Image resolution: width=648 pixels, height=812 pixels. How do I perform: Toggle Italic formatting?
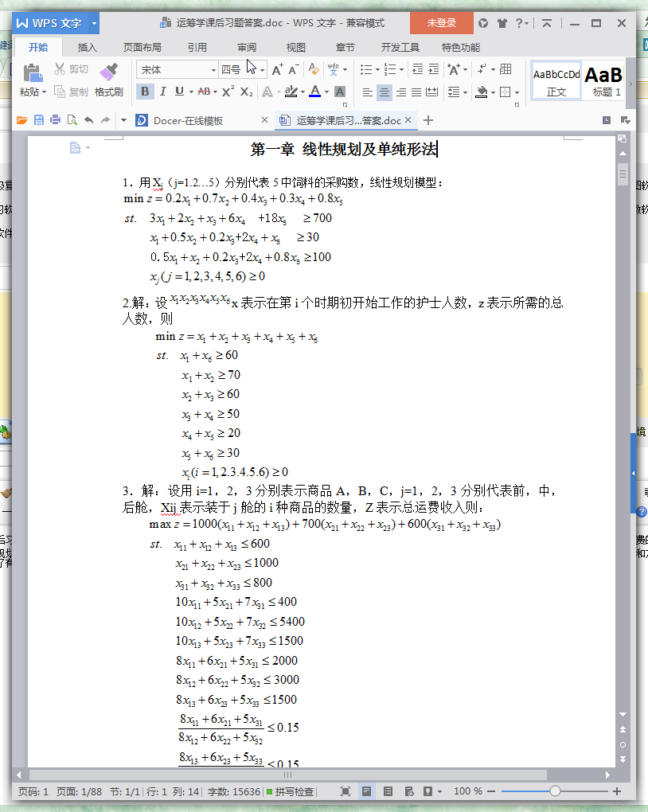tap(162, 92)
